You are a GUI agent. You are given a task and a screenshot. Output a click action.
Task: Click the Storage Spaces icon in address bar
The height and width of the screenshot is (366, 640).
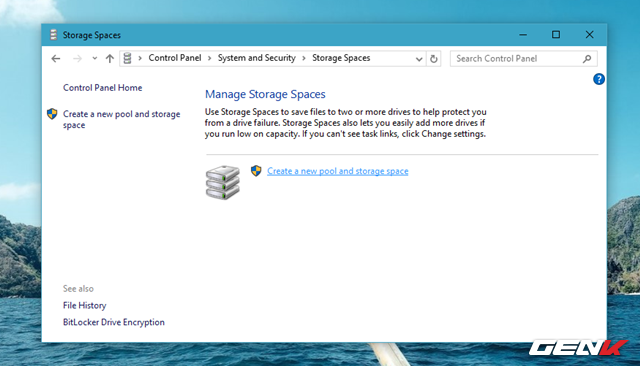tap(127, 58)
